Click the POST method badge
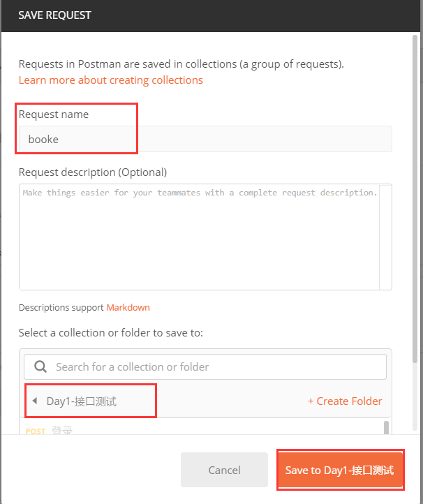The height and width of the screenshot is (504, 423). [35, 431]
